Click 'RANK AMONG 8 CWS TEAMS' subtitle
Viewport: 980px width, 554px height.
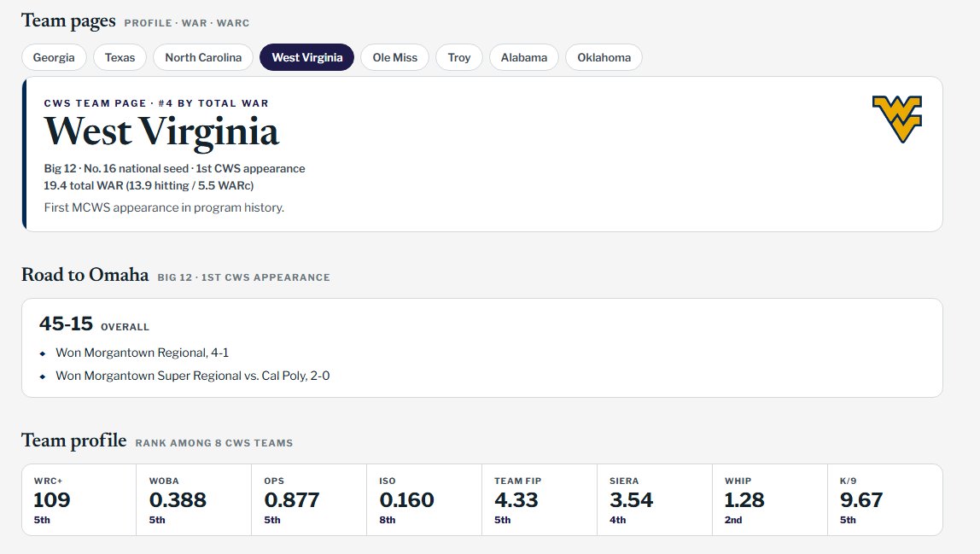tap(214, 443)
